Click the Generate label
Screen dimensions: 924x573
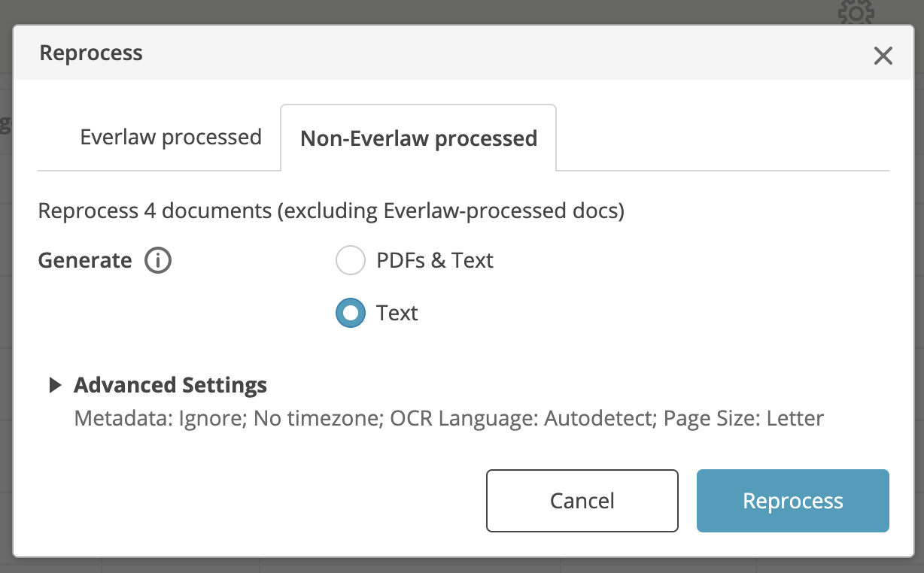tap(85, 261)
